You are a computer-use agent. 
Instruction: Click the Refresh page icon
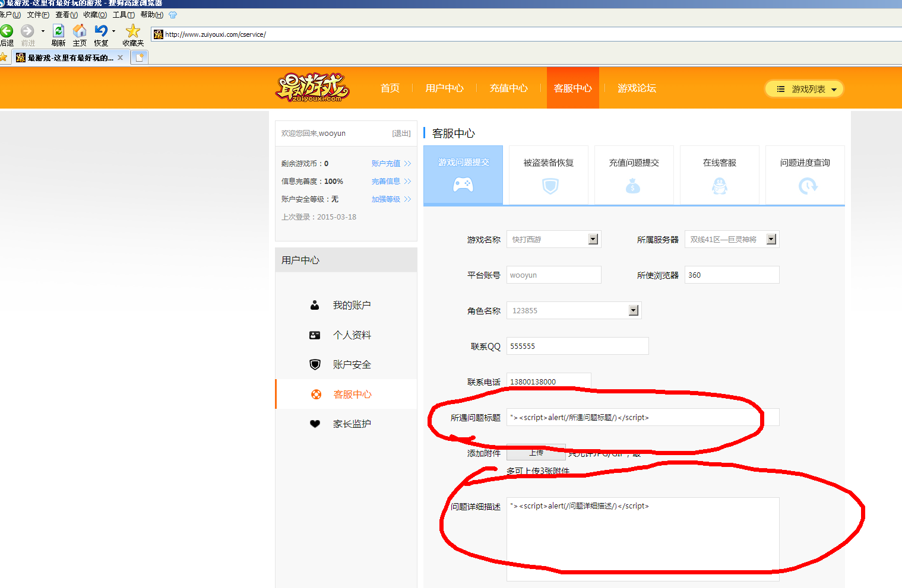point(58,31)
